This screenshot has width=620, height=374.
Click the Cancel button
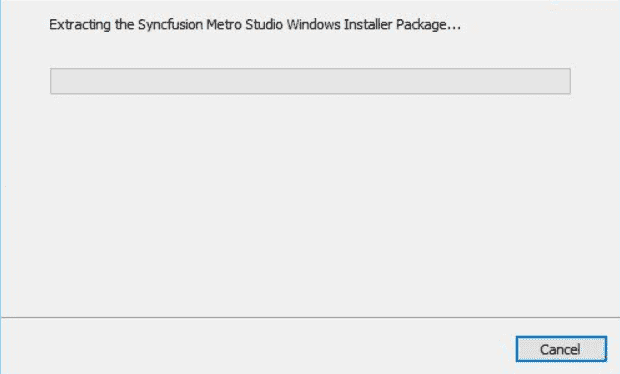[561, 349]
